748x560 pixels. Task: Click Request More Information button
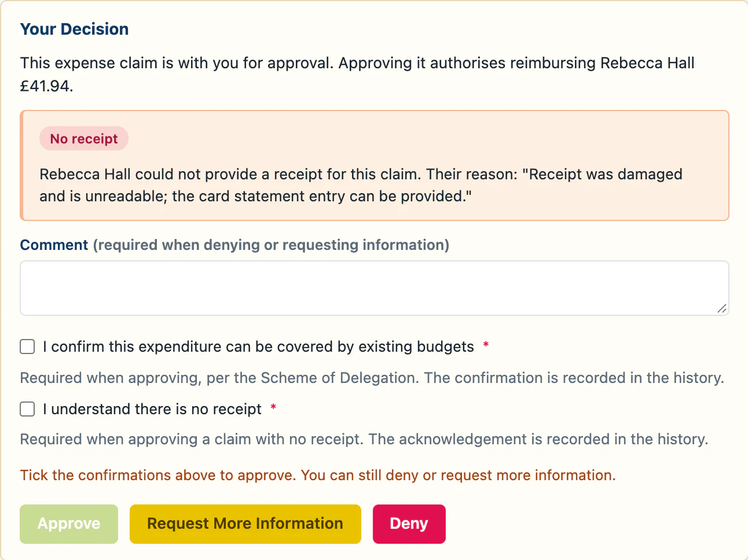click(245, 524)
